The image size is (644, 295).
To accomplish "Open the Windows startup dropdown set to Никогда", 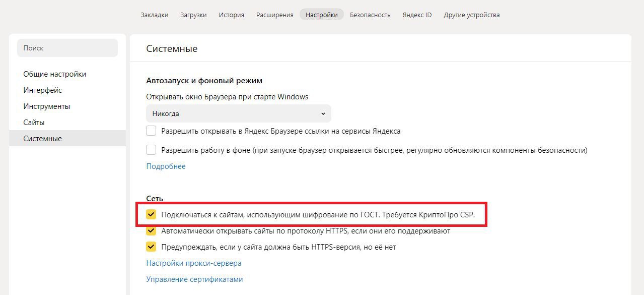I will point(238,113).
